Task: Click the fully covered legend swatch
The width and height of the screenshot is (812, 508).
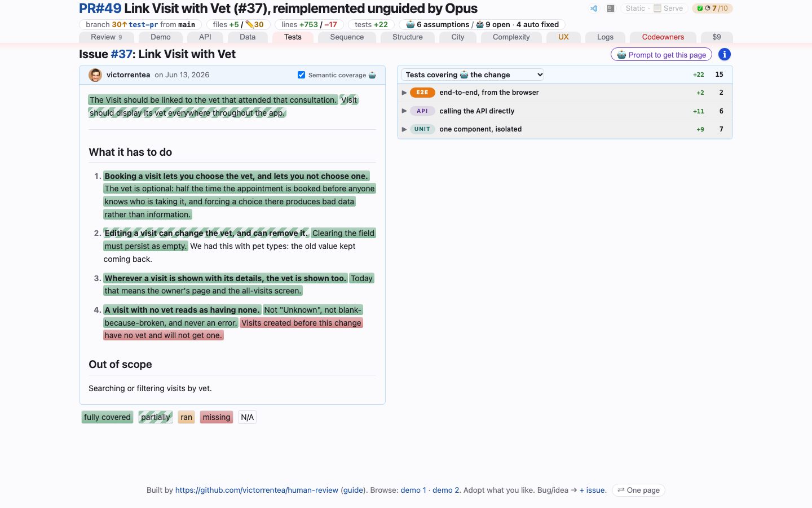Action: point(107,417)
